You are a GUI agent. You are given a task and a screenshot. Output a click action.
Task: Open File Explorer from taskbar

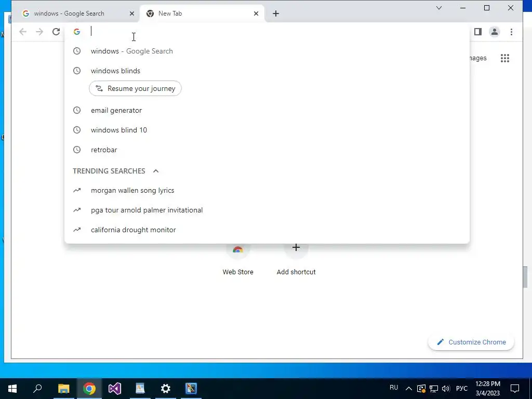(x=63, y=389)
